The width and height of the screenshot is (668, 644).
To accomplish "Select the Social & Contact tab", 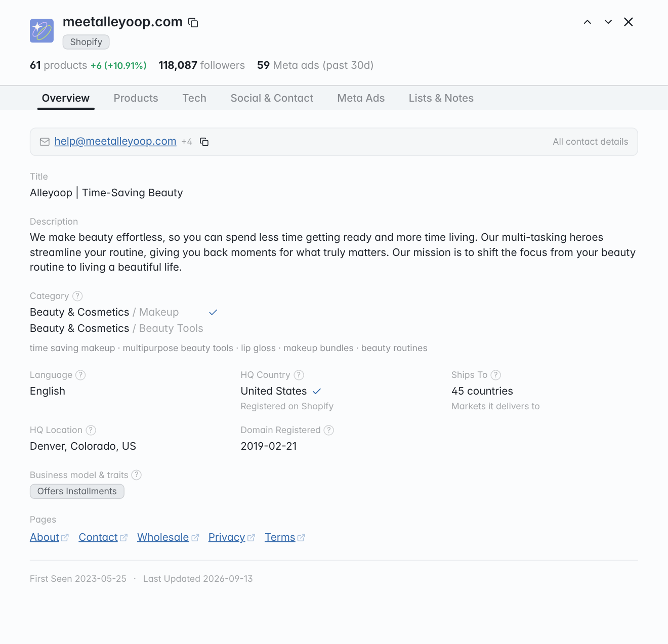I will [272, 98].
